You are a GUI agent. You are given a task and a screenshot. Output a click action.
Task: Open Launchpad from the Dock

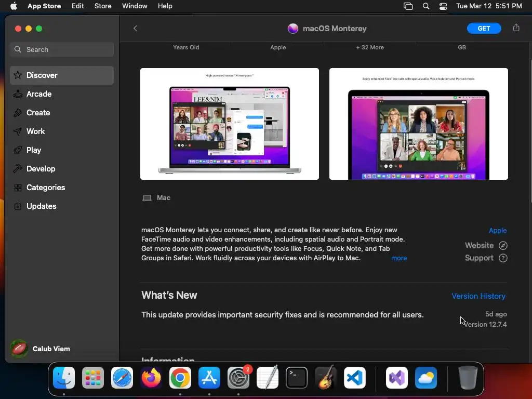point(93,378)
